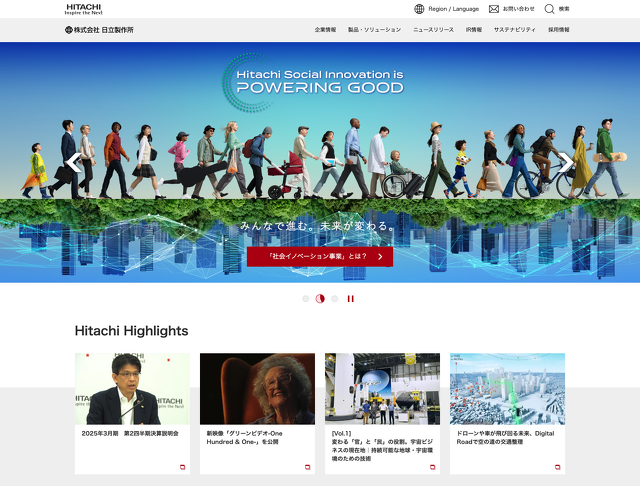Click the red icon on the 2025年3月期 earnings card
Screen dimensions: 640x486
point(182,466)
